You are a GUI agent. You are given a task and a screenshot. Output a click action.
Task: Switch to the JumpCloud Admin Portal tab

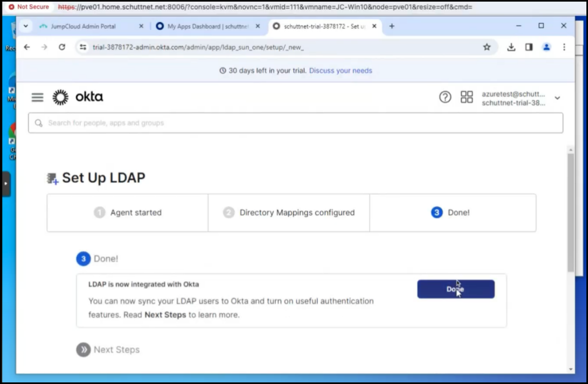(x=83, y=26)
